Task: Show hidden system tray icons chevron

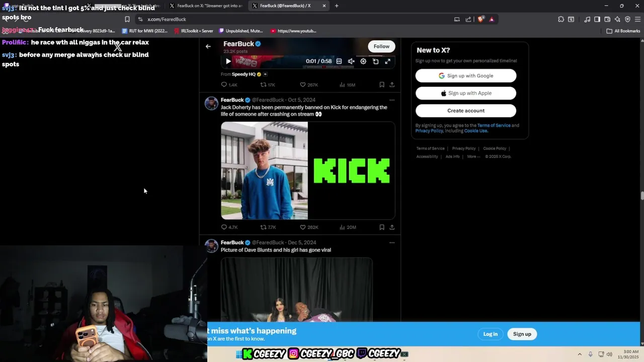Action: 579,354
